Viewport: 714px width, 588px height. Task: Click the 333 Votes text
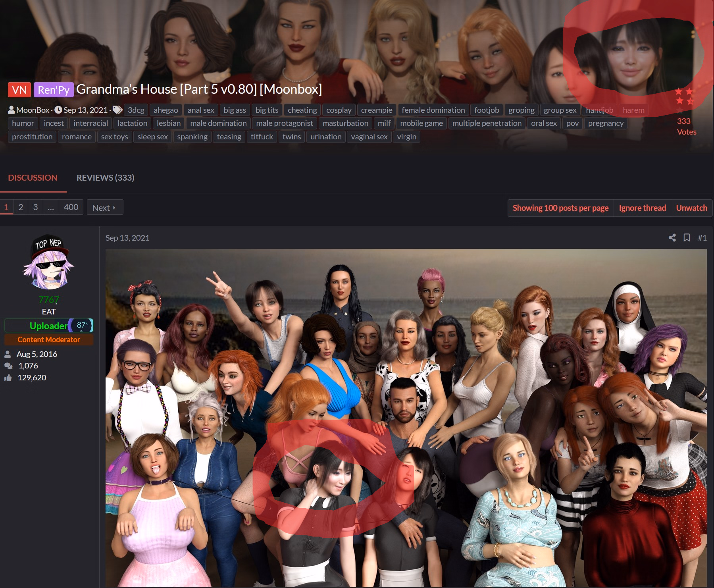coord(687,127)
